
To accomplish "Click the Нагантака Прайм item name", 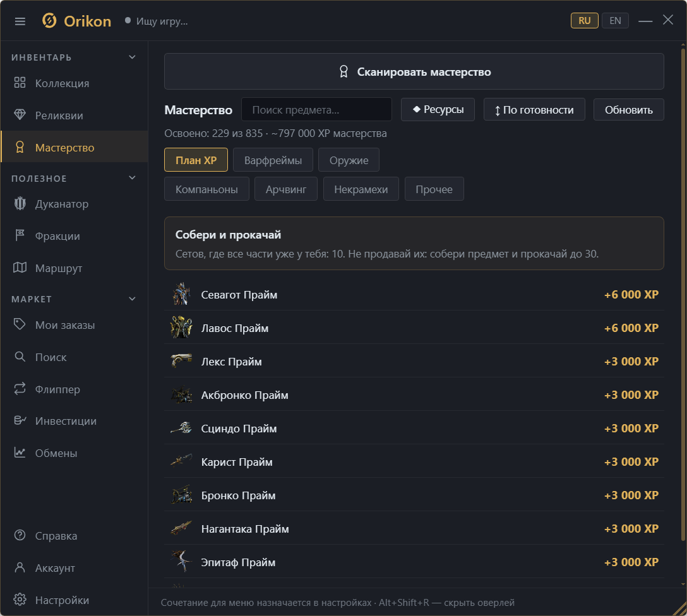I will click(x=245, y=529).
